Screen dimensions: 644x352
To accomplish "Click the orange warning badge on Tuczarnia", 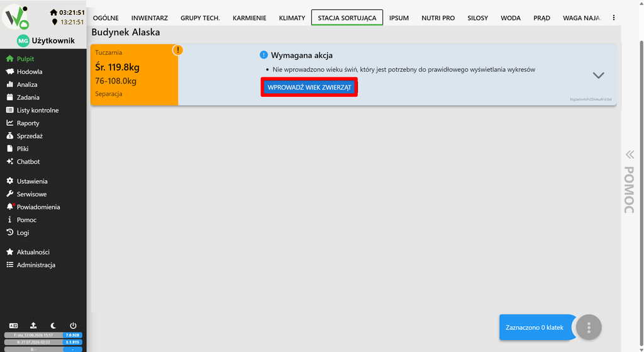I will (x=178, y=50).
